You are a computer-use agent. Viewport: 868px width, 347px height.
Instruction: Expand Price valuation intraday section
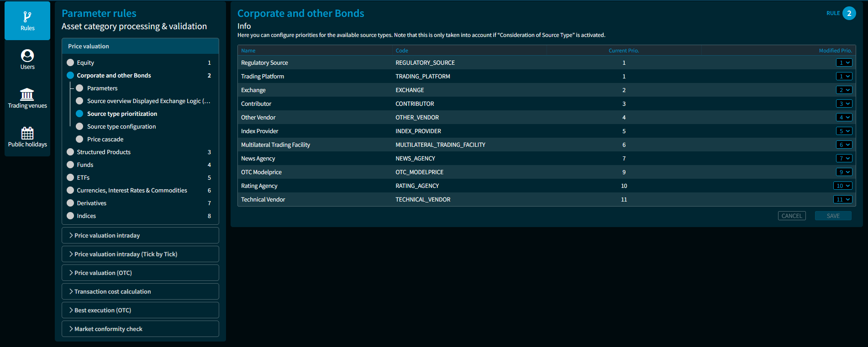pyautogui.click(x=140, y=235)
